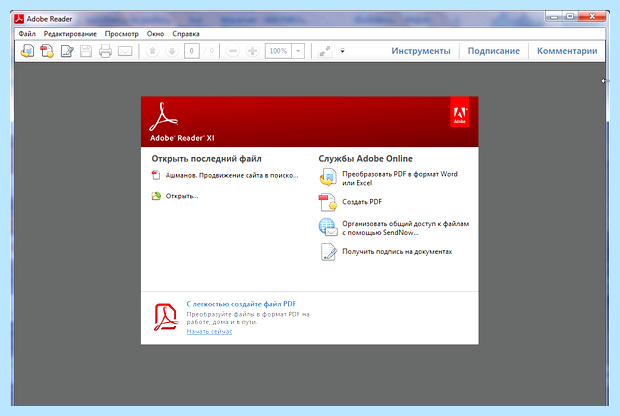Image resolution: width=620 pixels, height=416 pixels.
Task: Click the signature pen document icon
Action: click(329, 252)
